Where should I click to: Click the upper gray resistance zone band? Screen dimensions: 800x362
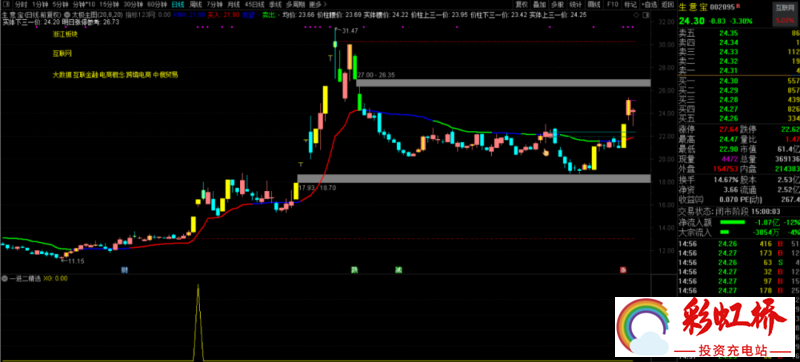[x=504, y=83]
